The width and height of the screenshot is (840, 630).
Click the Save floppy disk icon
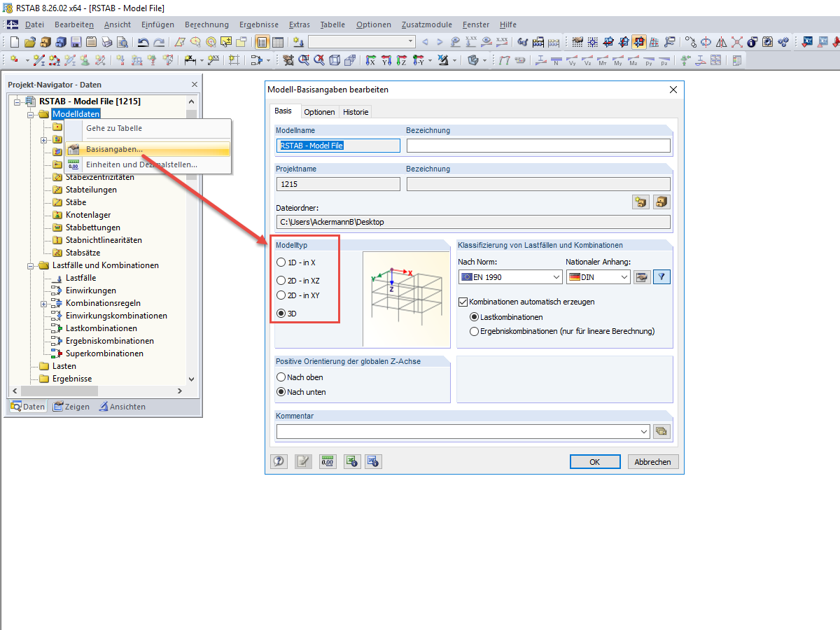(76, 42)
